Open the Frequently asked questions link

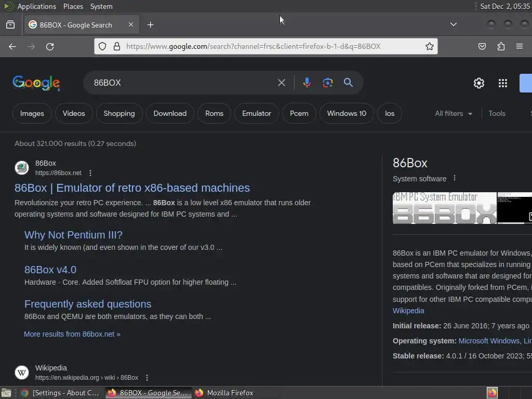(x=88, y=304)
